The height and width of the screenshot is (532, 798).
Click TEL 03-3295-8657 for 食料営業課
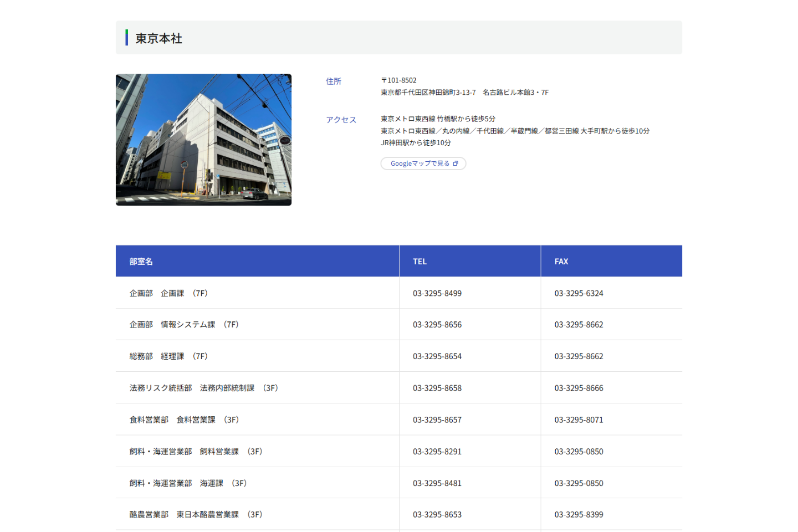pos(437,420)
